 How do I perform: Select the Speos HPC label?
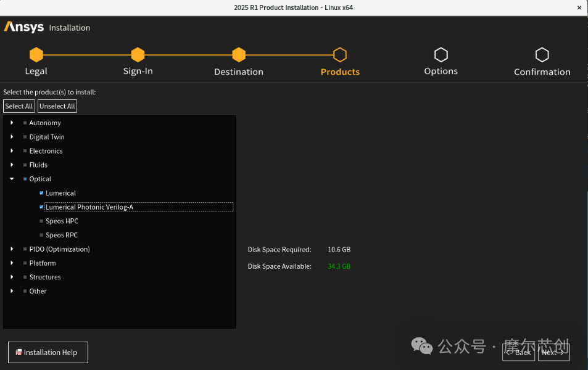pyautogui.click(x=62, y=221)
